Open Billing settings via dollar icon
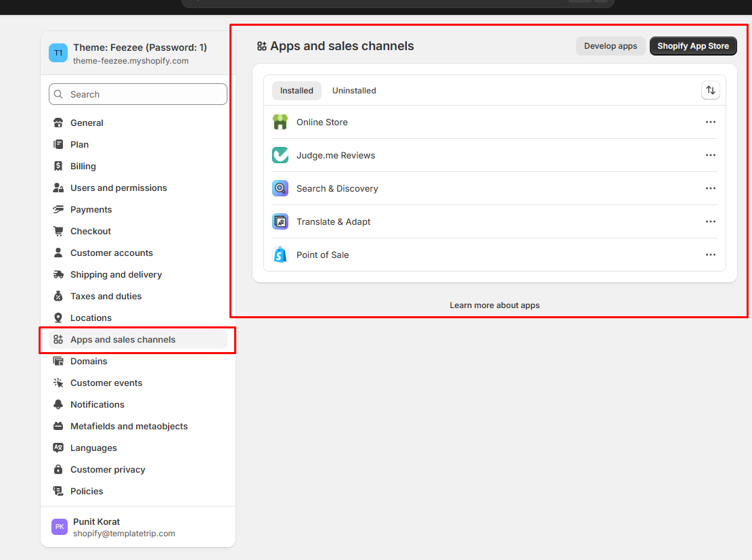752x560 pixels. tap(58, 166)
